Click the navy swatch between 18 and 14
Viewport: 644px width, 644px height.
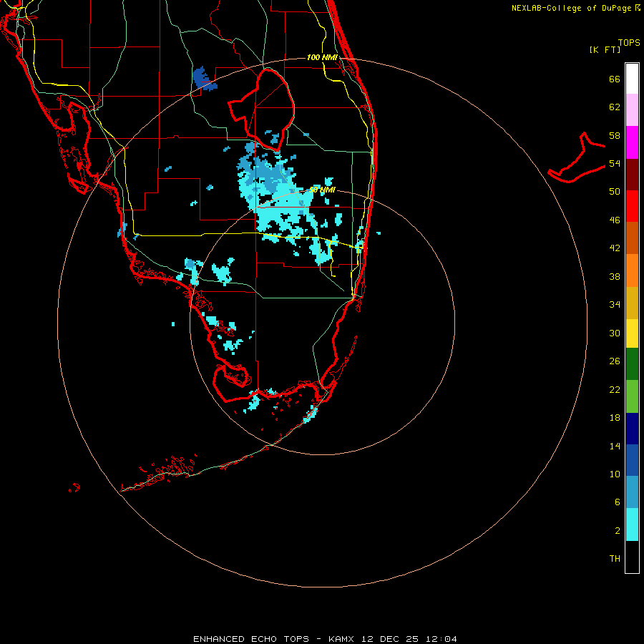click(632, 429)
